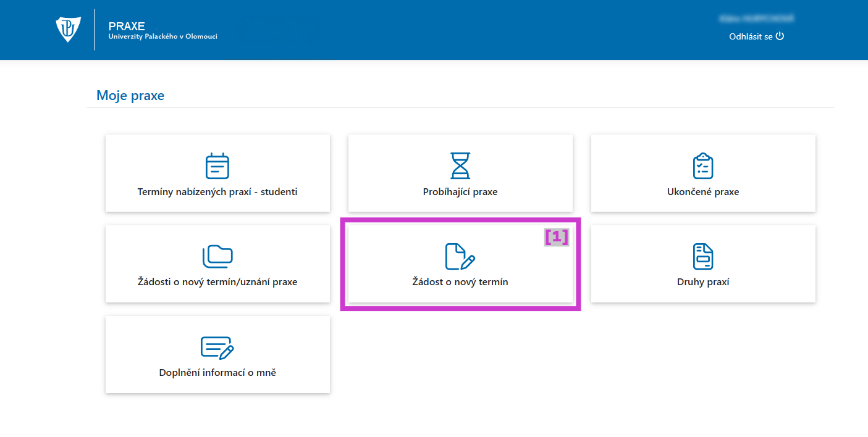Select the Ukončené praxe text
The height and width of the screenshot is (437, 868).
coord(703,192)
